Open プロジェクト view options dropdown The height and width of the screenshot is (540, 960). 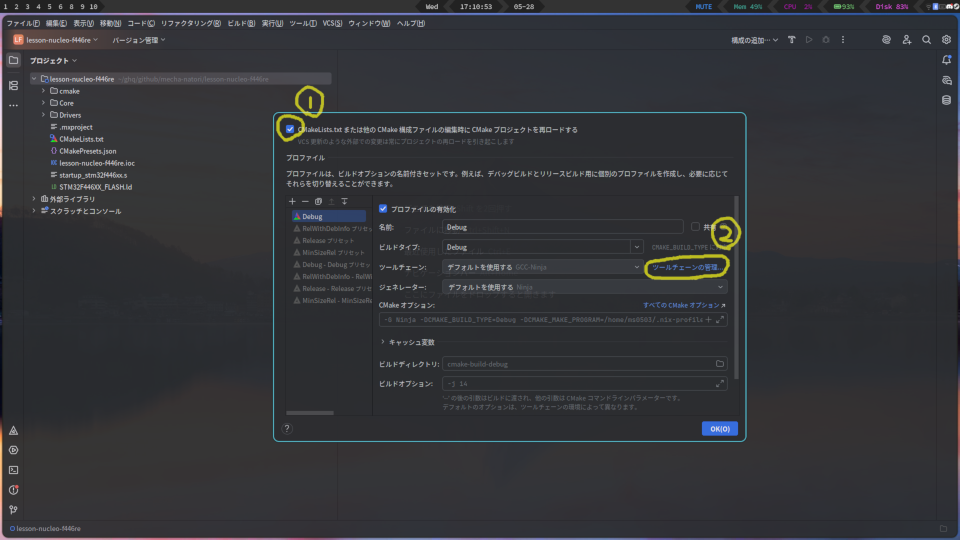53,61
